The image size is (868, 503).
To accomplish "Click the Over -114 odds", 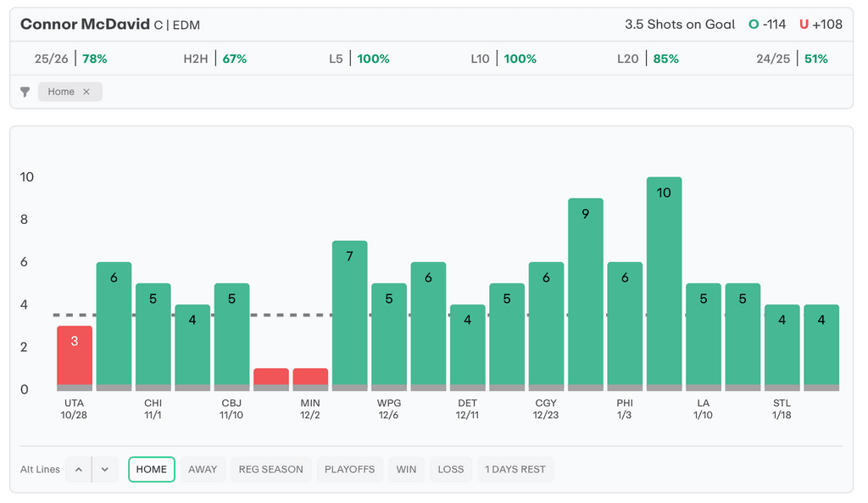I will pos(767,25).
